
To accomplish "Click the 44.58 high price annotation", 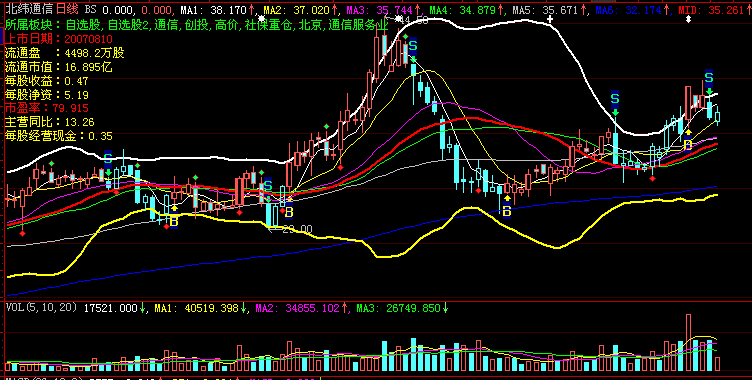I will pyautogui.click(x=416, y=20).
